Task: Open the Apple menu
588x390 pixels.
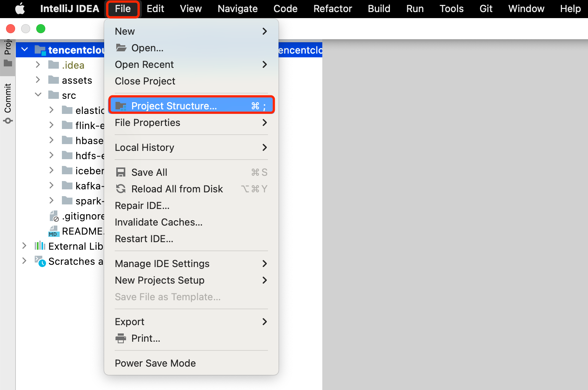Action: pyautogui.click(x=20, y=9)
